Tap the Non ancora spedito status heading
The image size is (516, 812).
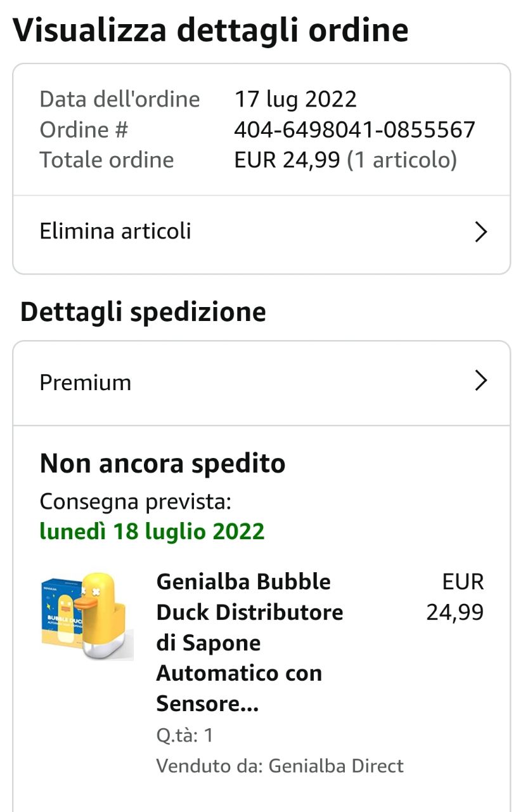point(162,464)
